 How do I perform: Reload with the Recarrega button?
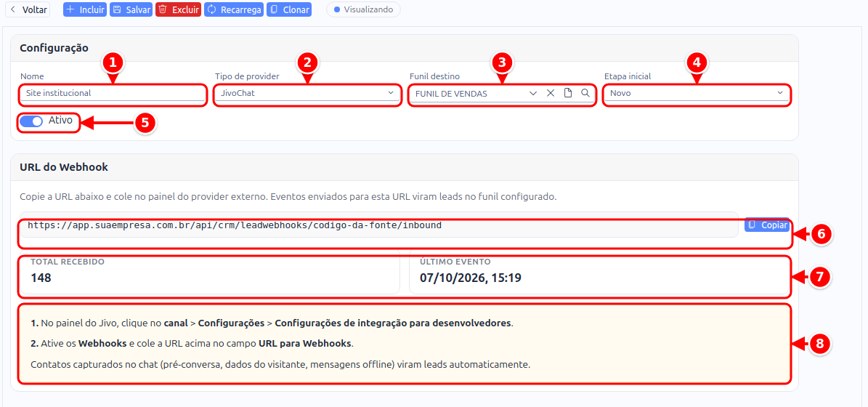tap(233, 9)
